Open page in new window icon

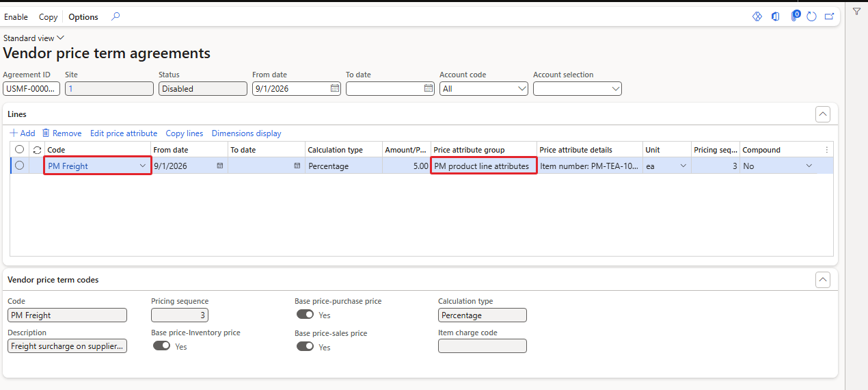829,16
